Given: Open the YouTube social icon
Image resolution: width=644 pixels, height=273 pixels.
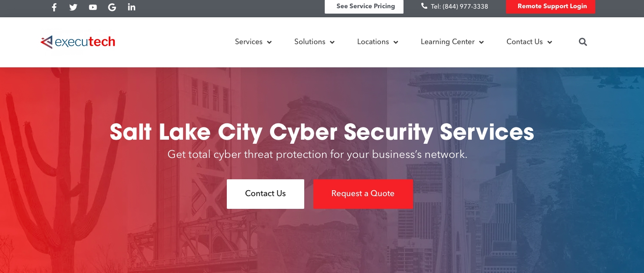Looking at the screenshot, I should [93, 7].
